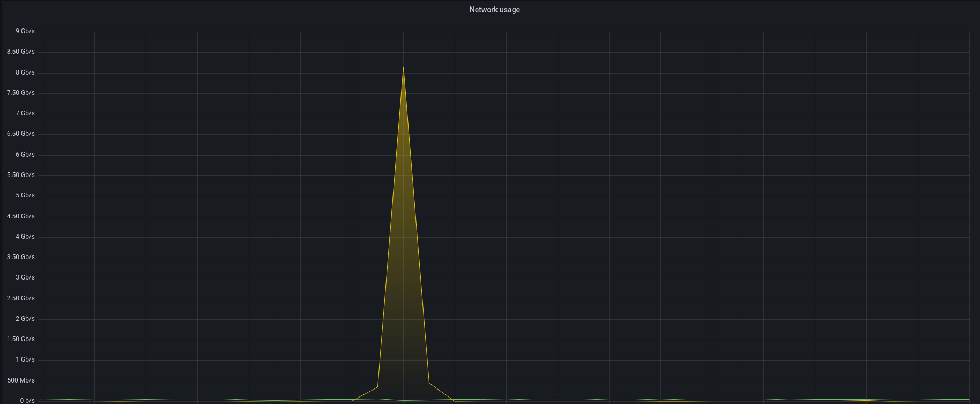Image resolution: width=980 pixels, height=404 pixels.
Task: Click the 0 b/s y-axis label
Action: [27, 401]
